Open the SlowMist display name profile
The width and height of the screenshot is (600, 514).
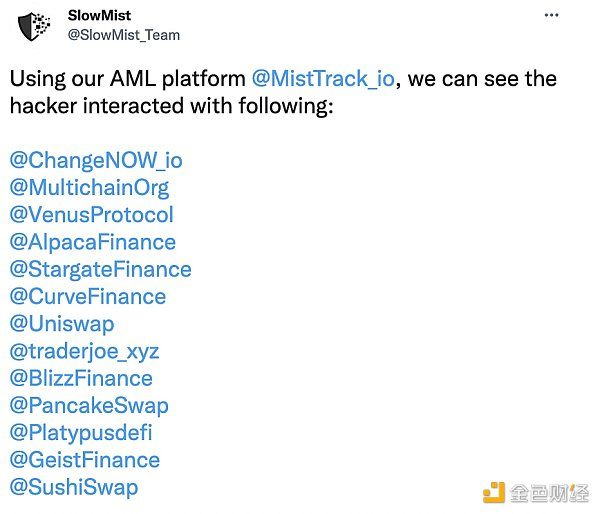coord(101,15)
